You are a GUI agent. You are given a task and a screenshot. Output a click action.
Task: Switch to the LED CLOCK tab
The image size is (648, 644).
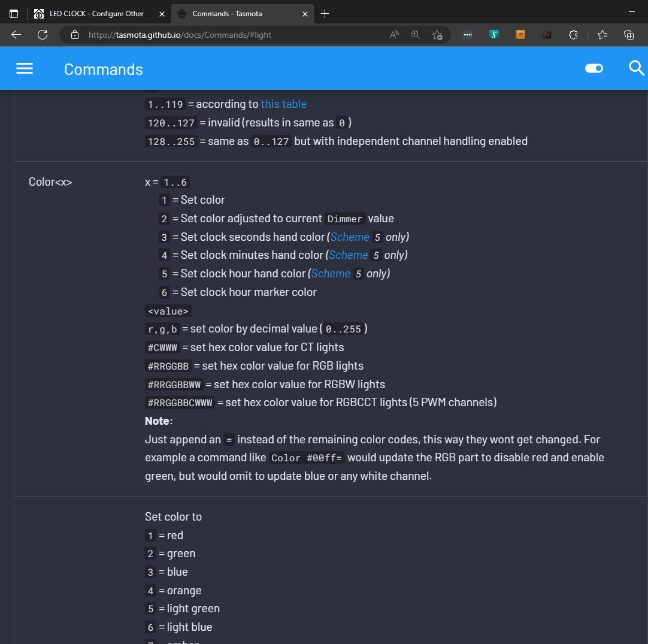point(96,13)
